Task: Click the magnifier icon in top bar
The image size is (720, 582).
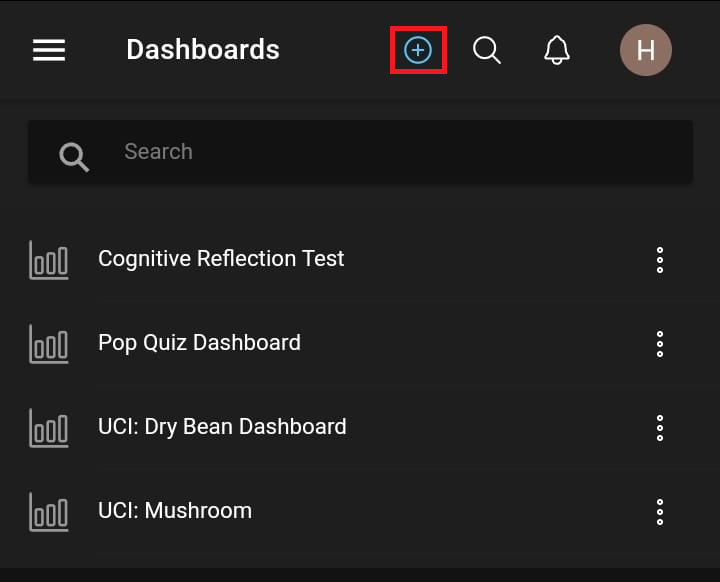Action: pyautogui.click(x=487, y=50)
